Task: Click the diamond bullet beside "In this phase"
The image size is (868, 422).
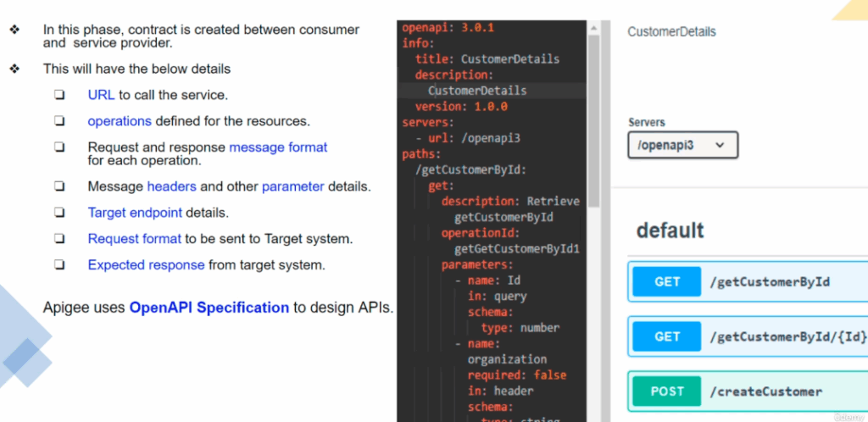Action: (14, 30)
